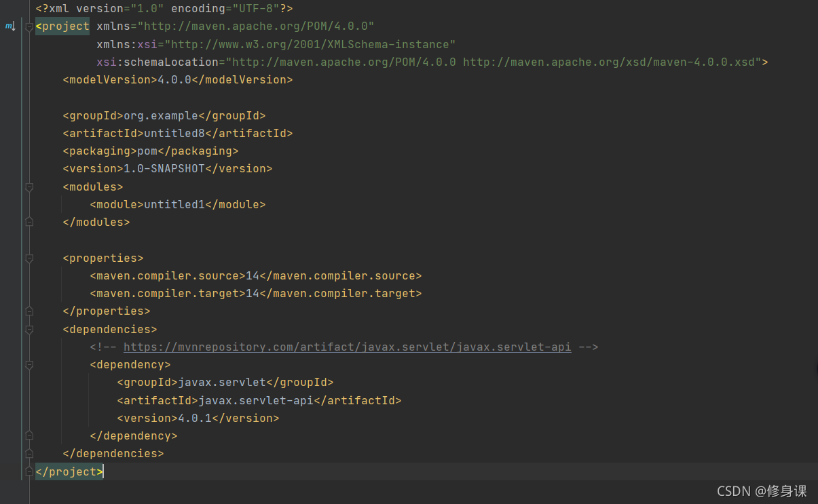Click the Maven icon in the left gutter
The image size is (818, 504).
[x=10, y=26]
